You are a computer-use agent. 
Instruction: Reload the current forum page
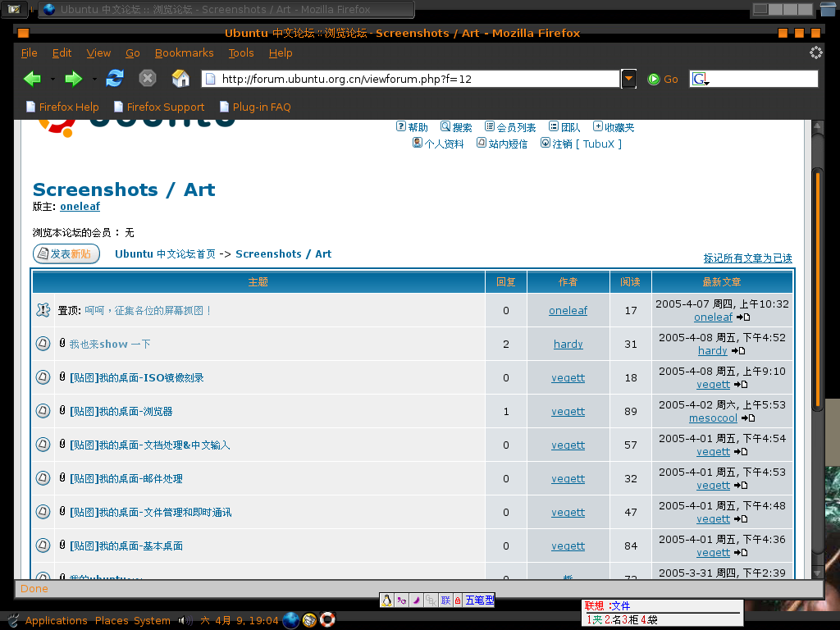115,79
